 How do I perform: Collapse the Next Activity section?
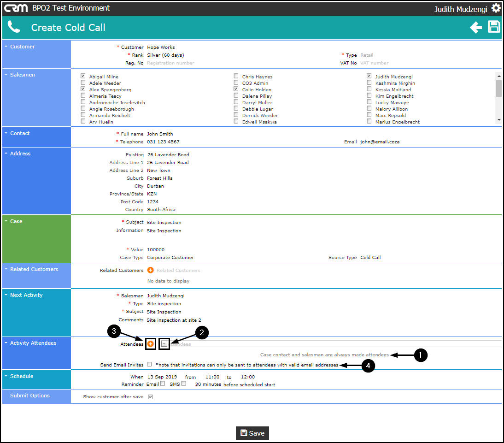pyautogui.click(x=6, y=295)
